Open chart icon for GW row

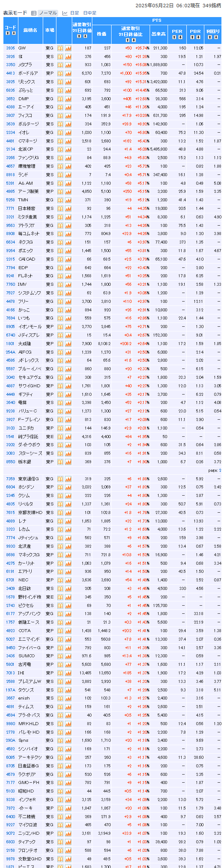coord(68,48)
